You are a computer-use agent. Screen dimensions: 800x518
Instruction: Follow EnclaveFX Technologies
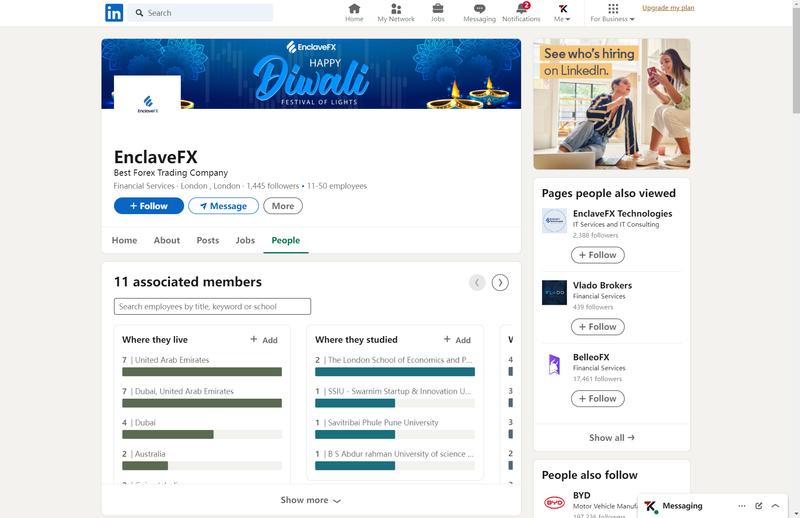(x=597, y=255)
